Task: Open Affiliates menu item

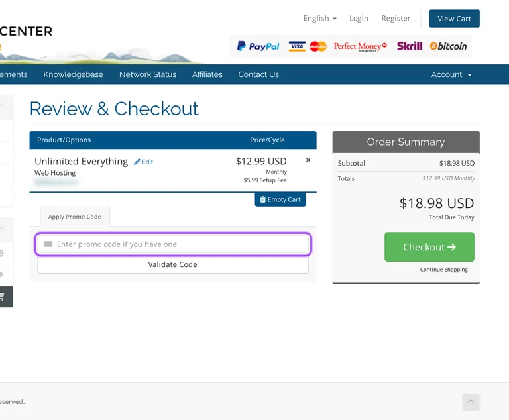Action: click(207, 74)
